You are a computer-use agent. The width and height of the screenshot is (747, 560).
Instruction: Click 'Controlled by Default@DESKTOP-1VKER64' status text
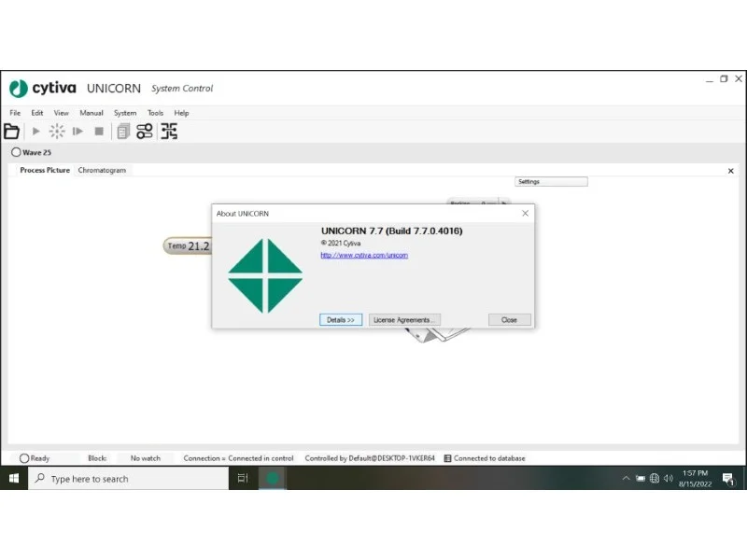pos(370,458)
